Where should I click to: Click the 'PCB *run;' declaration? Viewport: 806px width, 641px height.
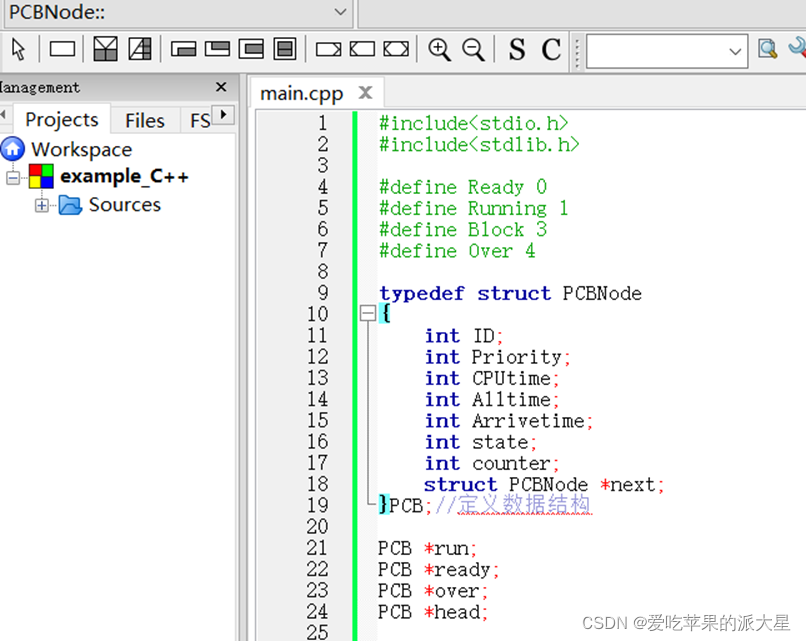click(x=428, y=548)
